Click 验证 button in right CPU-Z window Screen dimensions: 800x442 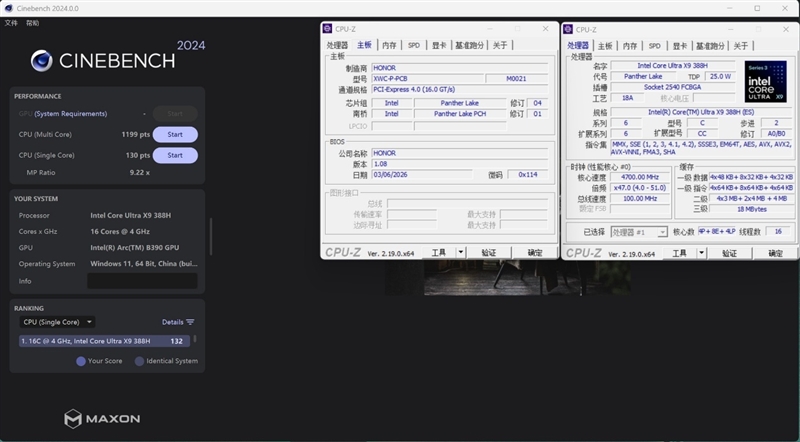pos(730,253)
